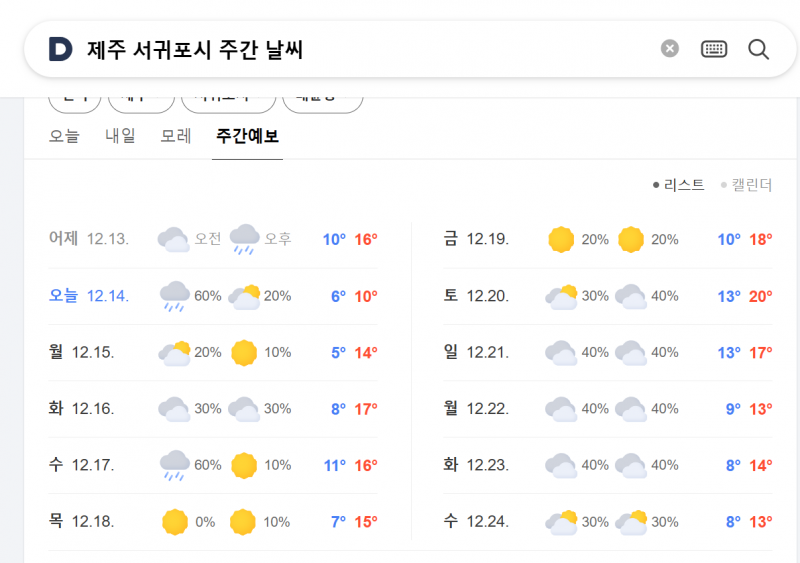Screen dimensions: 800x563
Task: Click the 금 12.19. date label
Action: coord(476,239)
